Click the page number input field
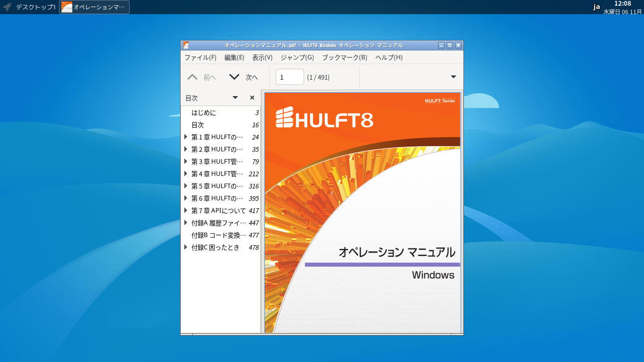This screenshot has width=644, height=362. tap(290, 77)
